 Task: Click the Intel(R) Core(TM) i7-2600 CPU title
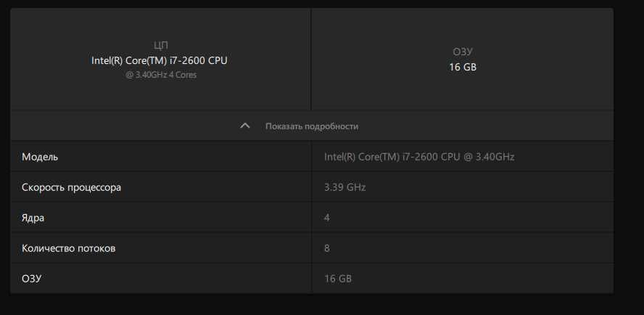[160, 60]
